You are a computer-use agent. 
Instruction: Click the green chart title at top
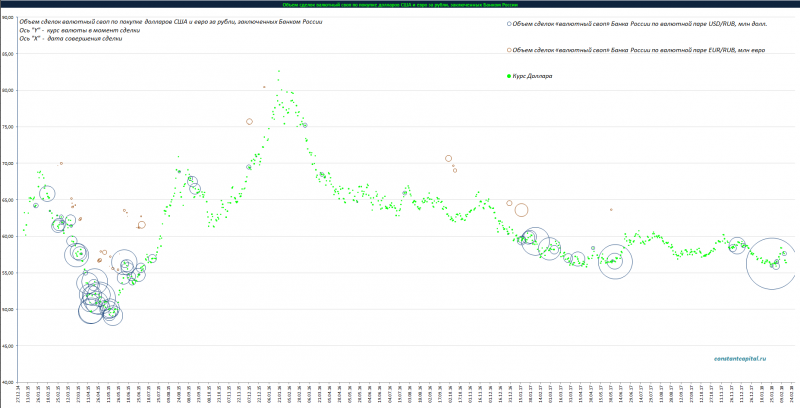tap(400, 4)
